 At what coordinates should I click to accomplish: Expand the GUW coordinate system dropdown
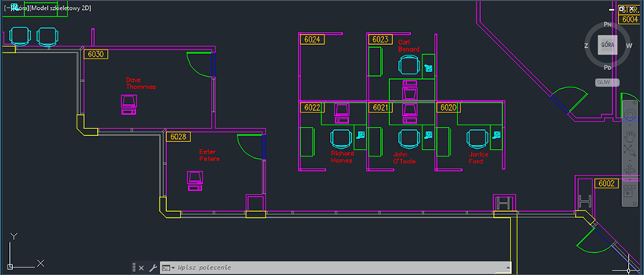click(608, 83)
